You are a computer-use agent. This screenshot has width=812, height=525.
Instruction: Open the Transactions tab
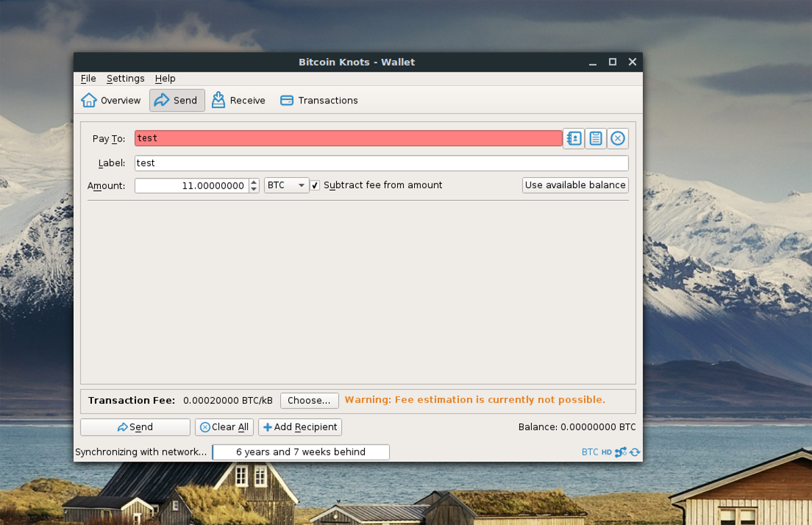point(319,100)
